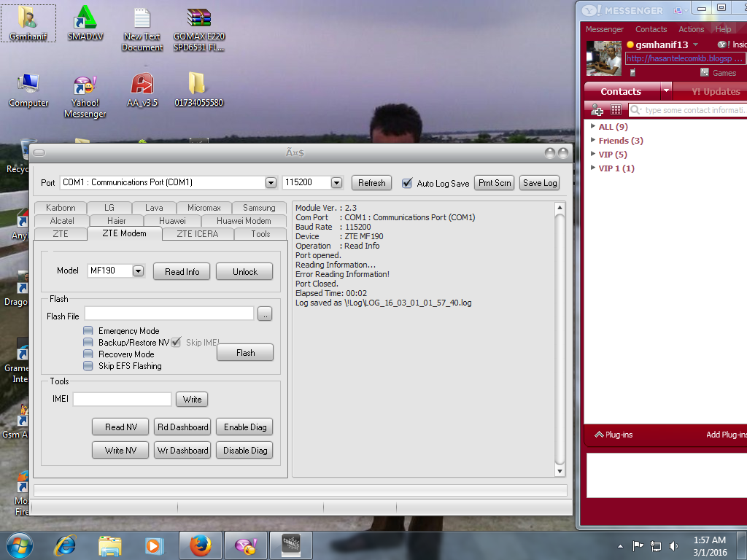Expand the VIP 1 (1) contacts group
Viewport: 747px width, 560px height.
click(x=593, y=168)
